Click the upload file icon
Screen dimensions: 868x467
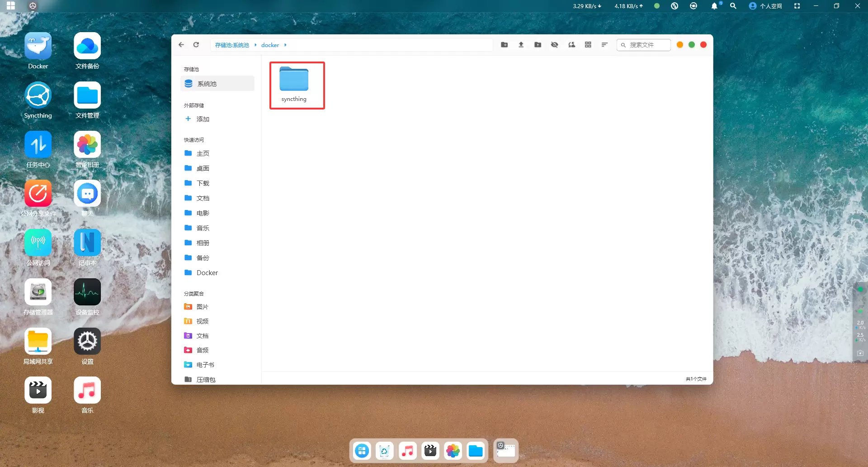[521, 45]
